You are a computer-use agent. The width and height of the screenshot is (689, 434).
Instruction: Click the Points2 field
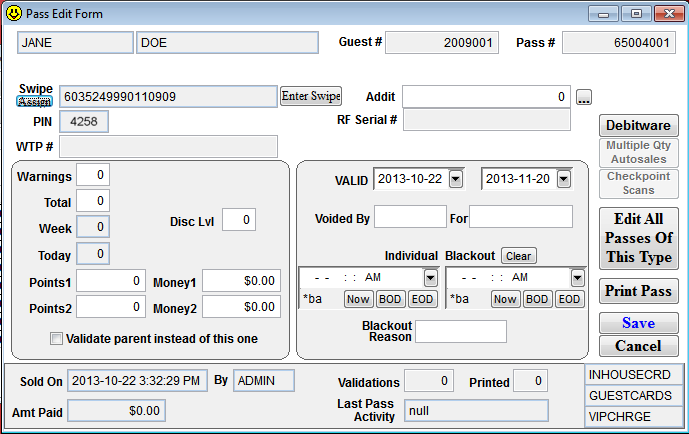pyautogui.click(x=111, y=307)
